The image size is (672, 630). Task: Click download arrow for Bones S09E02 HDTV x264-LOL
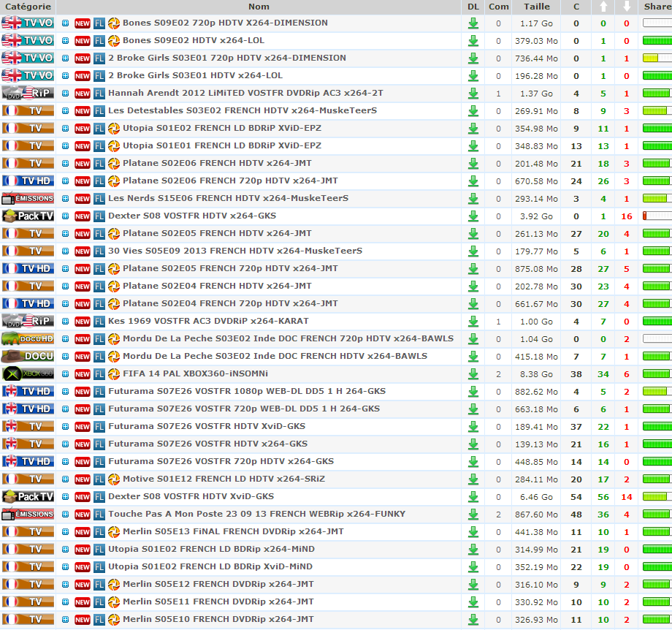pos(473,41)
